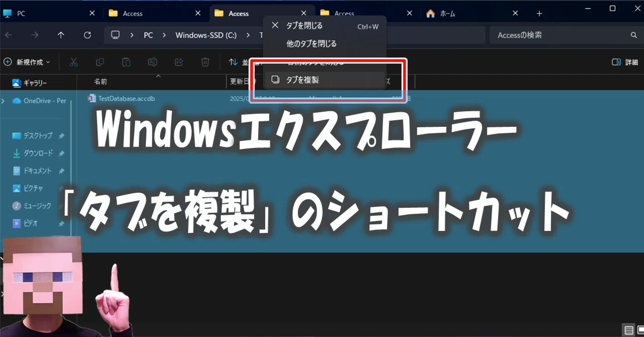The width and height of the screenshot is (644, 337).
Task: Open ダウンロード in the sidebar
Action: 33,153
